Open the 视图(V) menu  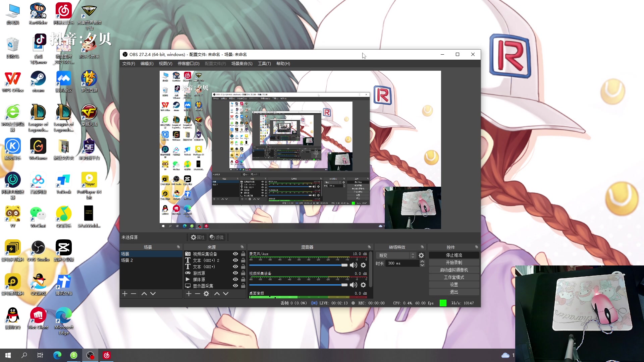(165, 64)
